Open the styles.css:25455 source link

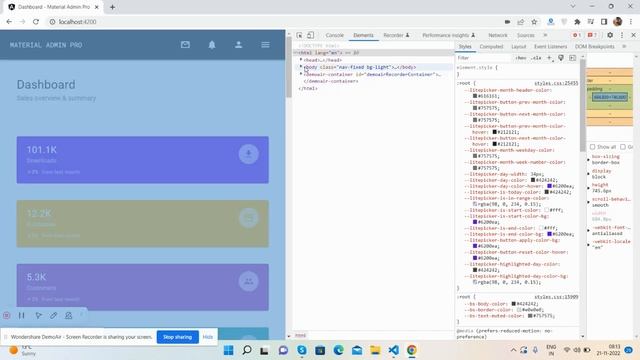tap(556, 83)
